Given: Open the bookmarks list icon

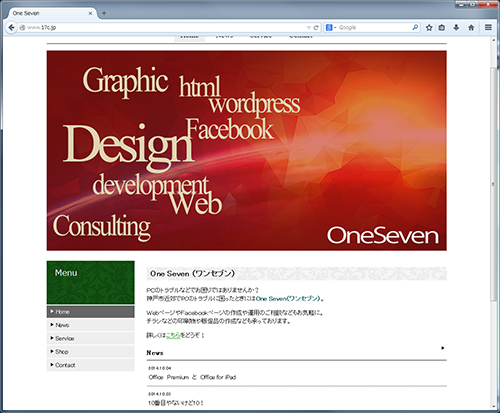Looking at the screenshot, I should [442, 28].
